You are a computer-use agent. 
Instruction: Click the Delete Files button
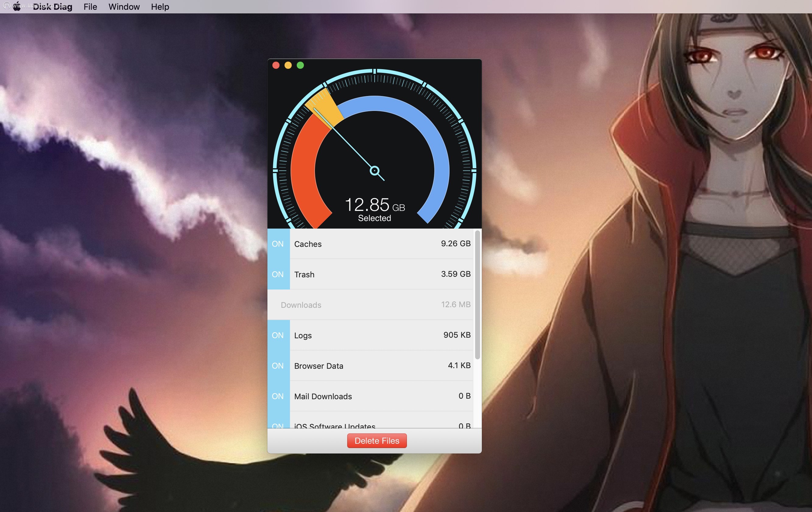377,441
